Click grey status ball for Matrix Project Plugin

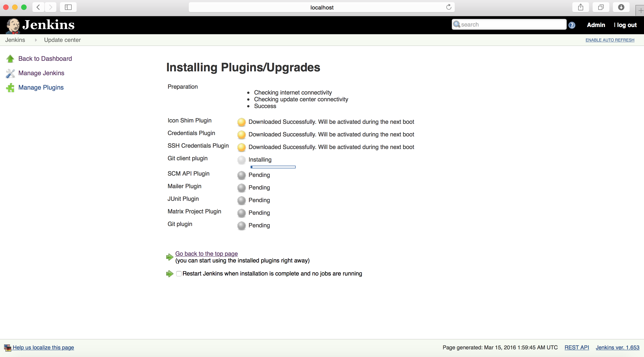point(242,213)
